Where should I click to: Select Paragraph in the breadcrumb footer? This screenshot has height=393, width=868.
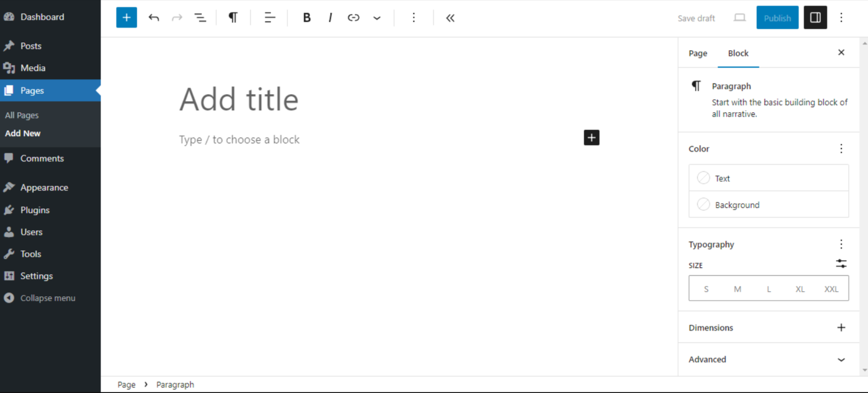coord(175,385)
